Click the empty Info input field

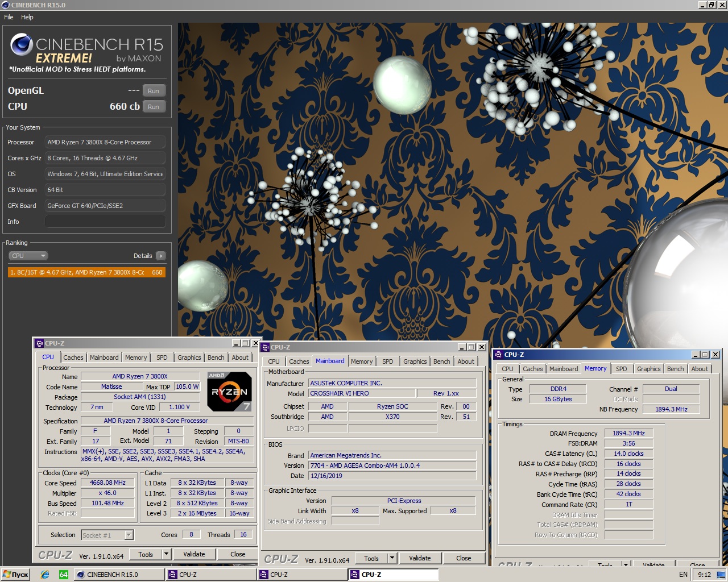click(105, 222)
